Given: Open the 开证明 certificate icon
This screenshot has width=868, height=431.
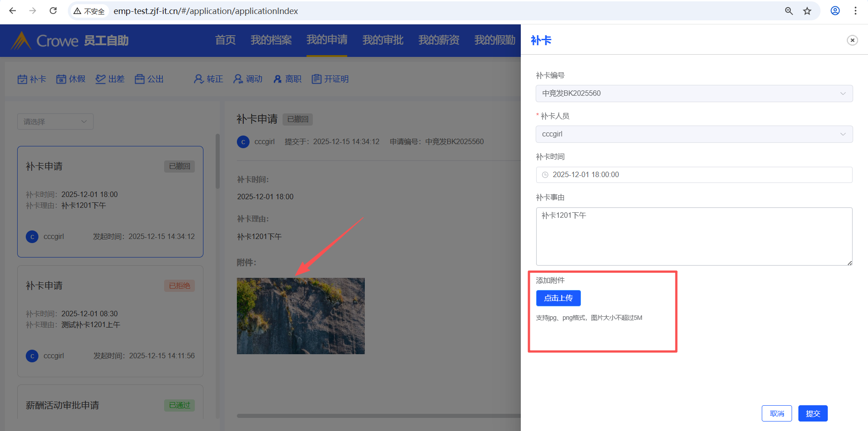Looking at the screenshot, I should [316, 79].
